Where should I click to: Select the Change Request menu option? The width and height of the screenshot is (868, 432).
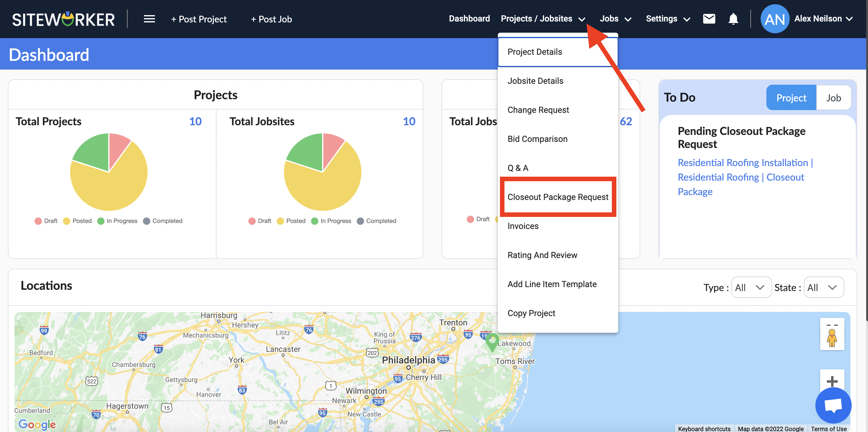pos(539,109)
